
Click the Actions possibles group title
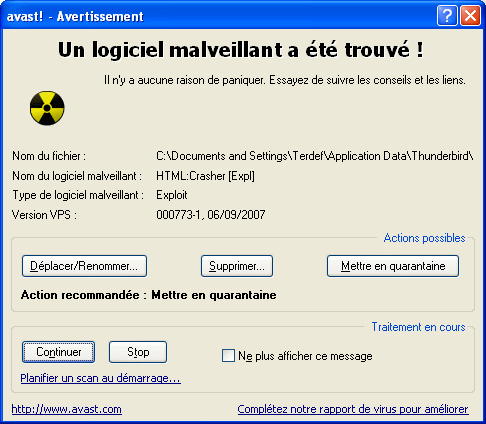point(424,238)
